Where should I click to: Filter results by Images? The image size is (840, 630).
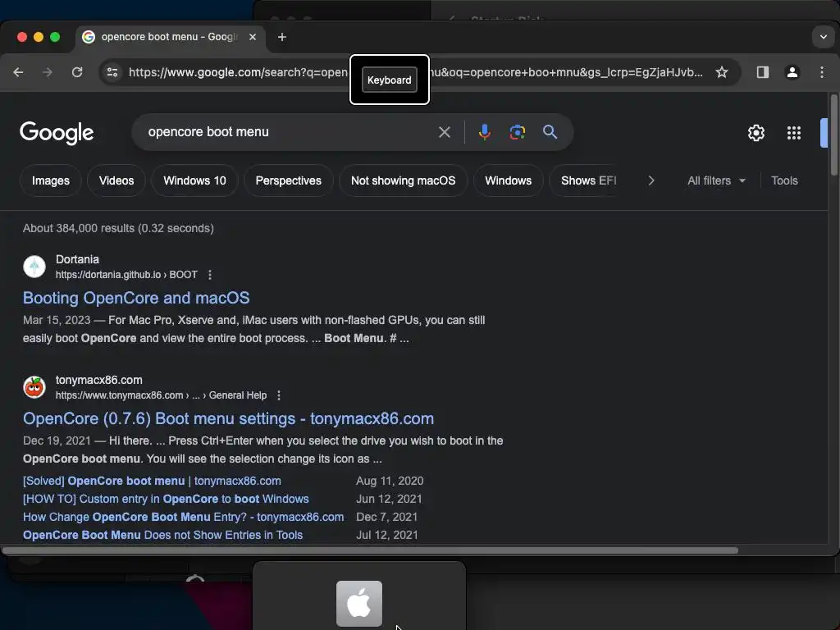[x=51, y=180]
